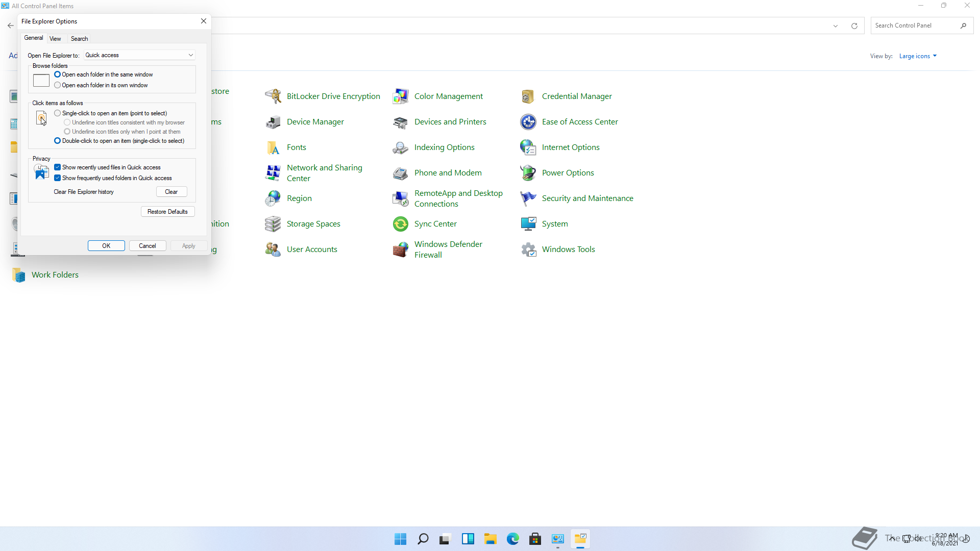
Task: Refresh the Control Panel address bar
Action: [854, 26]
